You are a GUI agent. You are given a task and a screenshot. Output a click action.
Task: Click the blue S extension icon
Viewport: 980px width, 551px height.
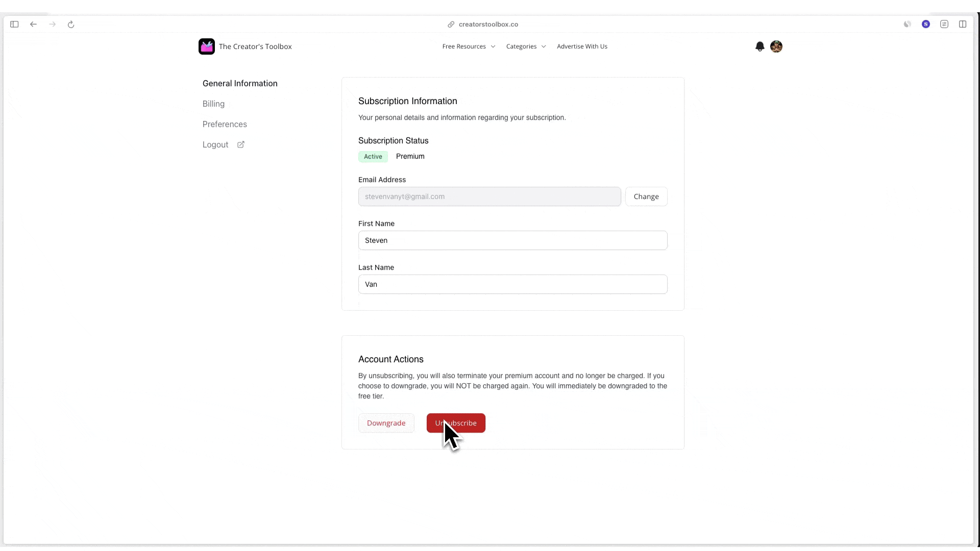[x=925, y=24]
